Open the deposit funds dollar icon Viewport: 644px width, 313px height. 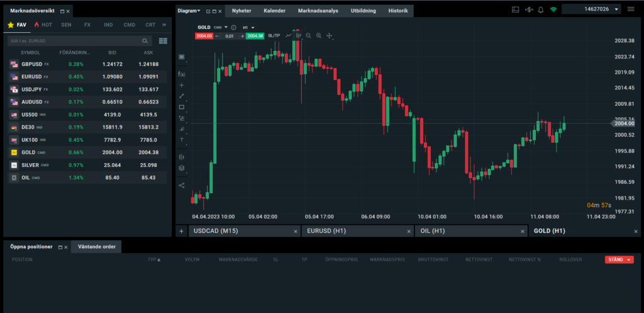(529, 9)
